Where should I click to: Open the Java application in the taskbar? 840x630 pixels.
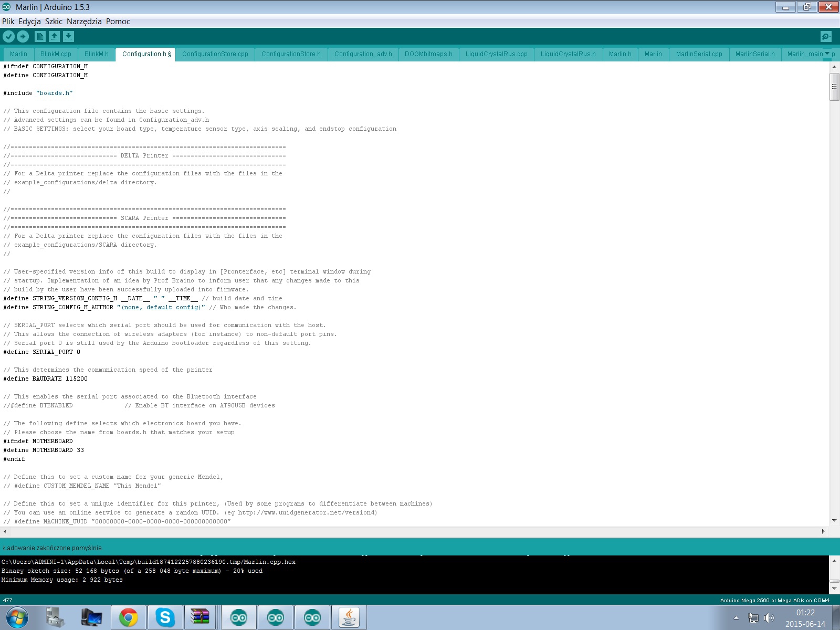pos(349,617)
